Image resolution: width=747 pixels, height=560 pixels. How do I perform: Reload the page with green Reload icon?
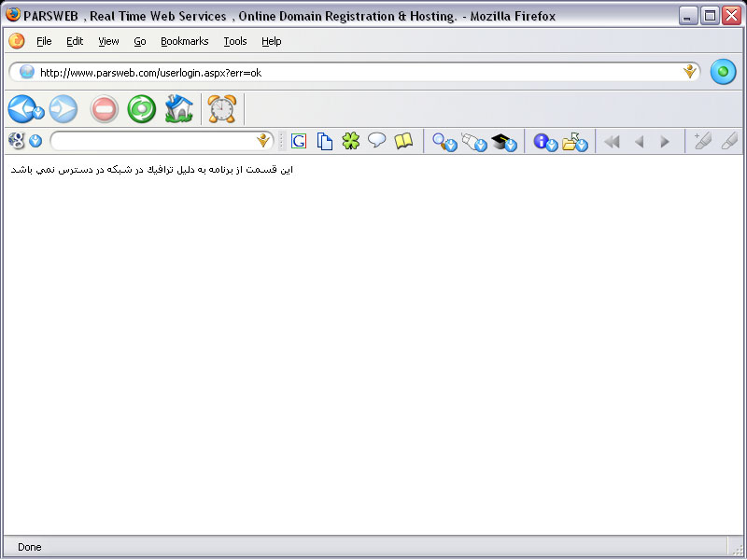141,109
